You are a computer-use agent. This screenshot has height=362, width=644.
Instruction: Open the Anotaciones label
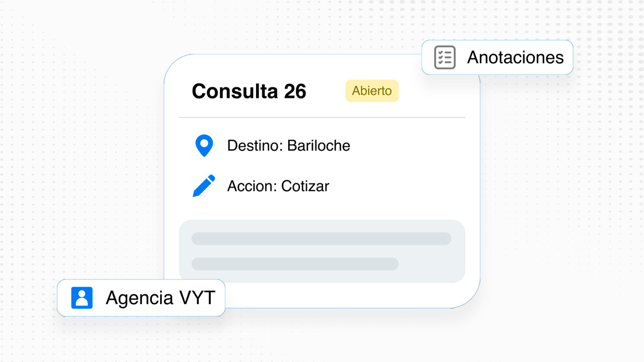point(515,57)
